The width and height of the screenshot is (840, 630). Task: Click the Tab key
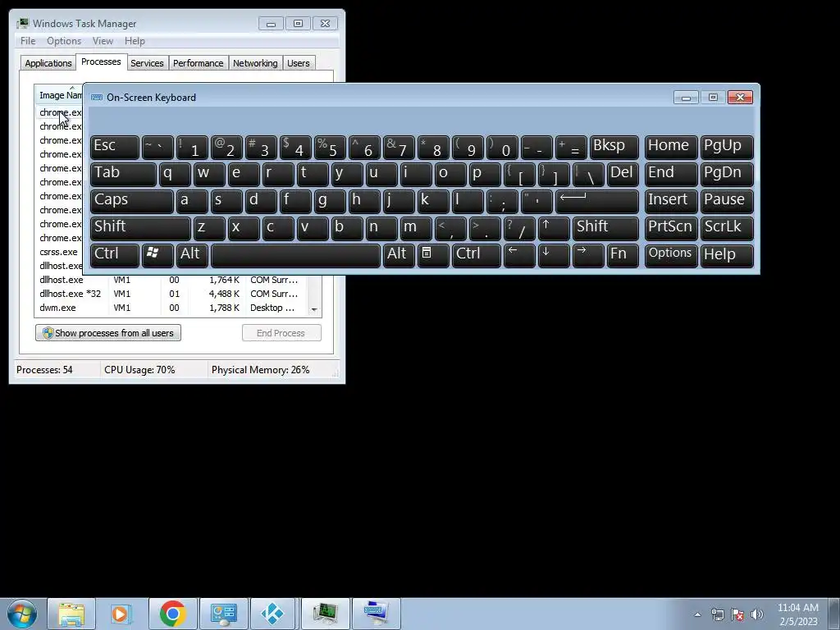[123, 174]
